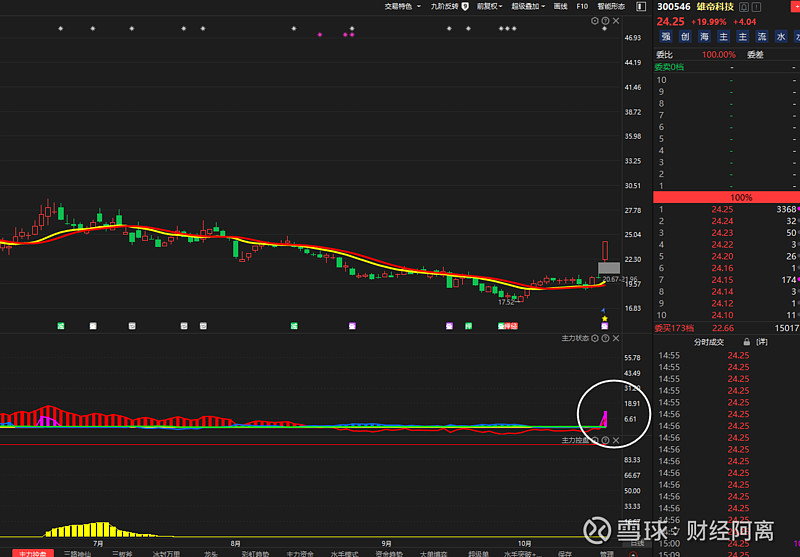
Task: Open the F10 company info
Action: [582, 6]
